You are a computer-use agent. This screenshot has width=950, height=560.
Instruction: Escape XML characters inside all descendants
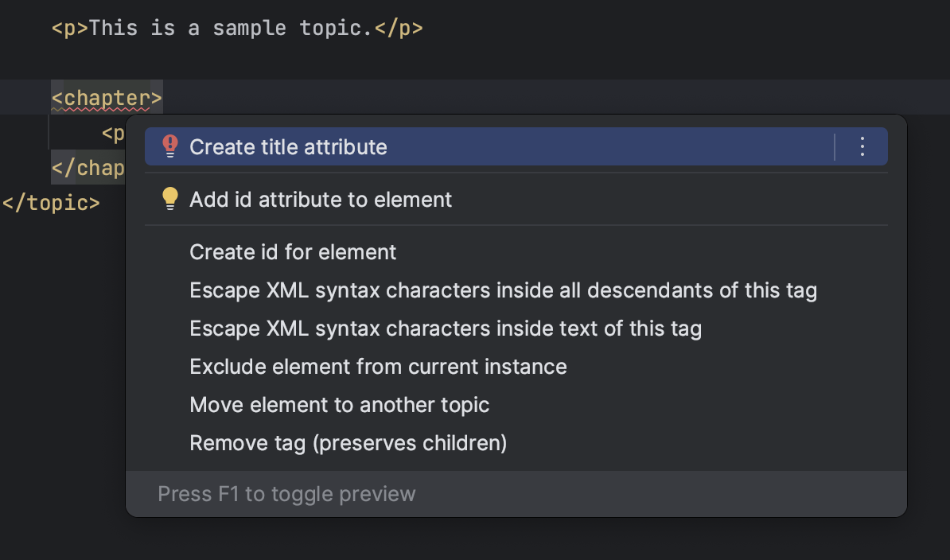(503, 290)
